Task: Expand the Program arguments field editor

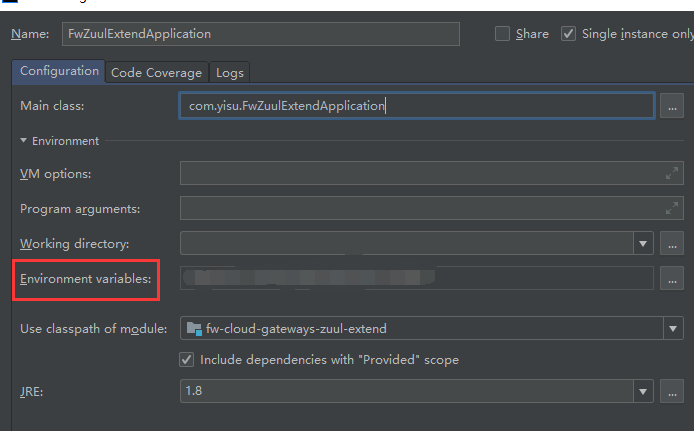Action: point(672,209)
